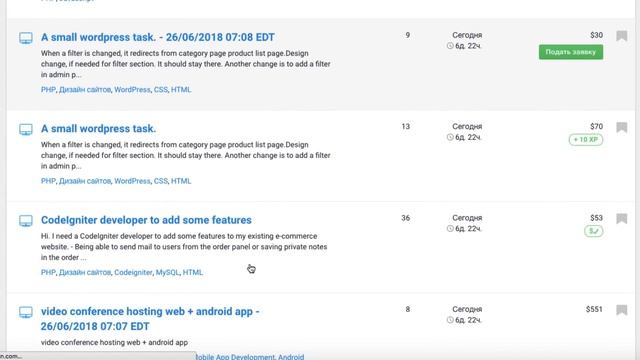Image resolution: width=640 pixels, height=360 pixels.
Task: Click monitor icon beside the video conference project
Action: click(x=26, y=313)
